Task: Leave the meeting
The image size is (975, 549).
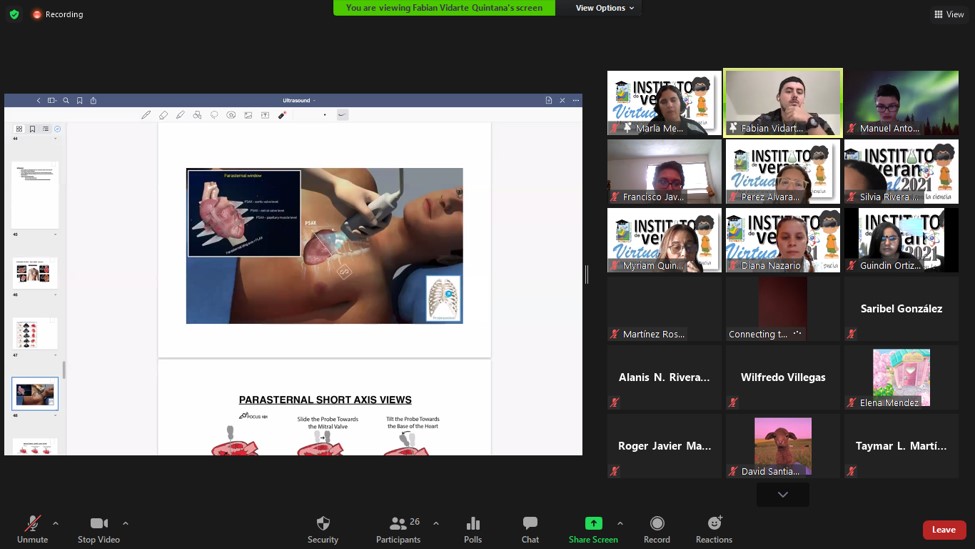Action: coord(943,530)
